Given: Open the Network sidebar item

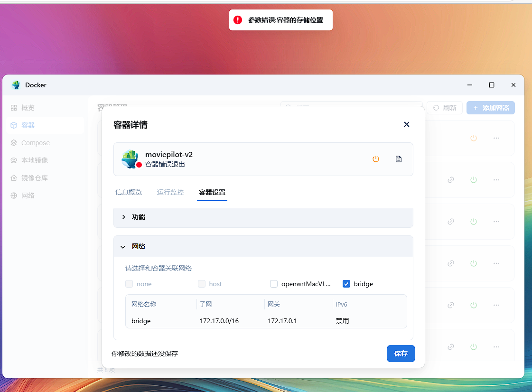Looking at the screenshot, I should [x=28, y=196].
